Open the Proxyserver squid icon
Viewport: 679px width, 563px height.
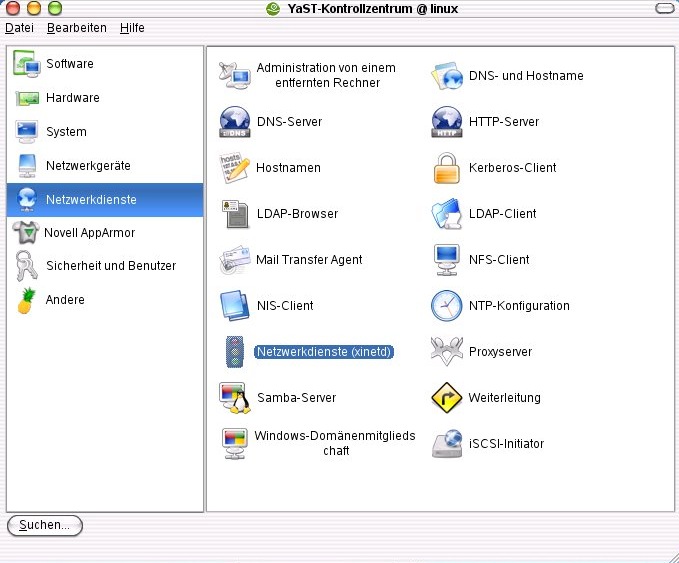click(x=446, y=352)
